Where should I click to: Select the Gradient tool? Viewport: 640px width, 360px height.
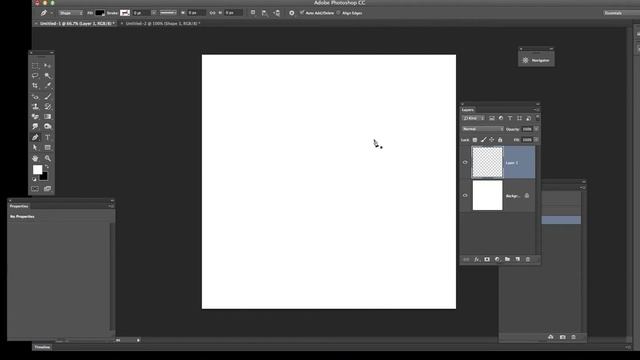click(48, 117)
